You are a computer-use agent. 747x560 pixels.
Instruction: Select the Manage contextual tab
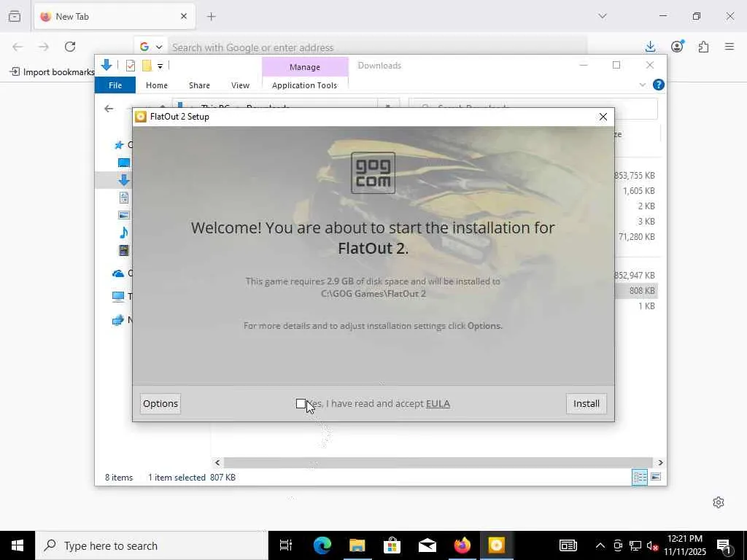point(305,67)
